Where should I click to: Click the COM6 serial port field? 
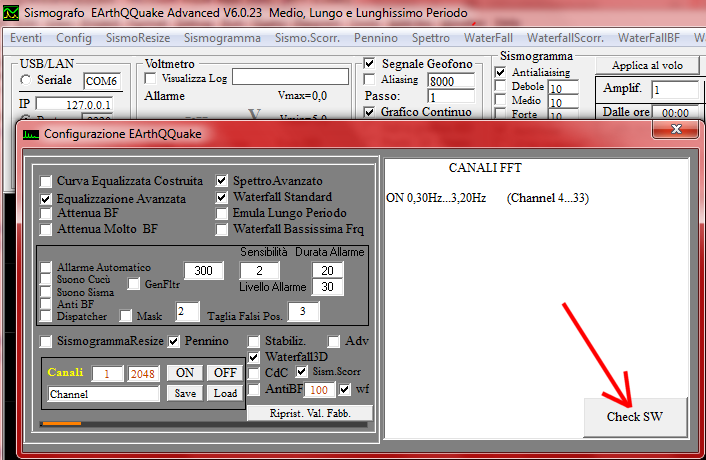(100, 80)
